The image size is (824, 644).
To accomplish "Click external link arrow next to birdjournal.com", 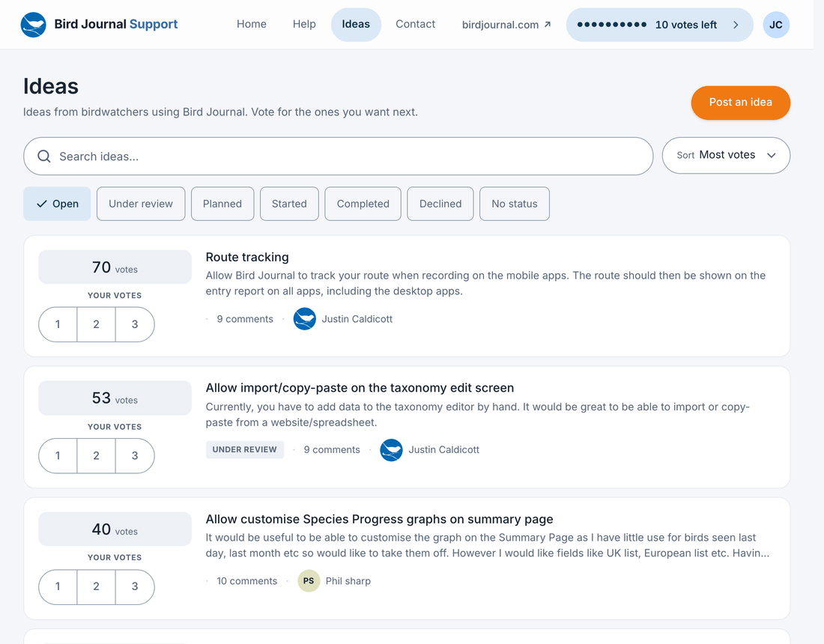I will 547,24.
